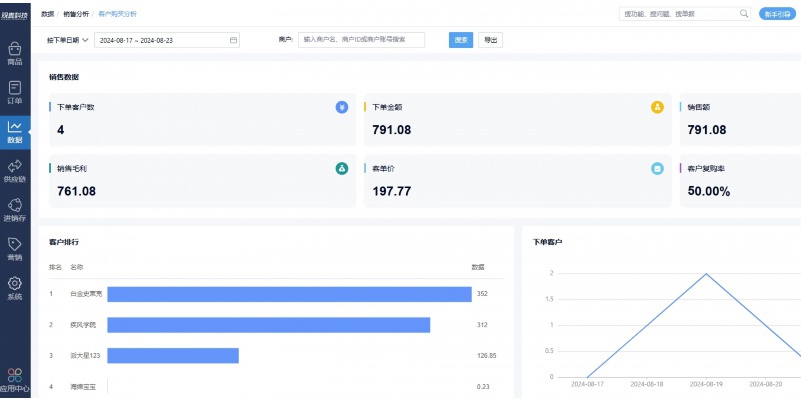The height and width of the screenshot is (401, 801).
Task: Click the yellow icon on the 下单金额 card
Action: [x=657, y=107]
